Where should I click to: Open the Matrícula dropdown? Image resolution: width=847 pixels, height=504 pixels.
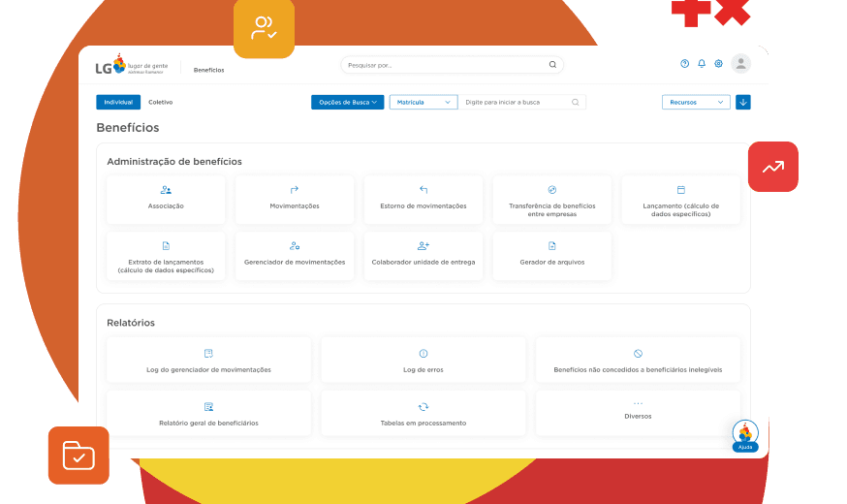[x=423, y=102]
